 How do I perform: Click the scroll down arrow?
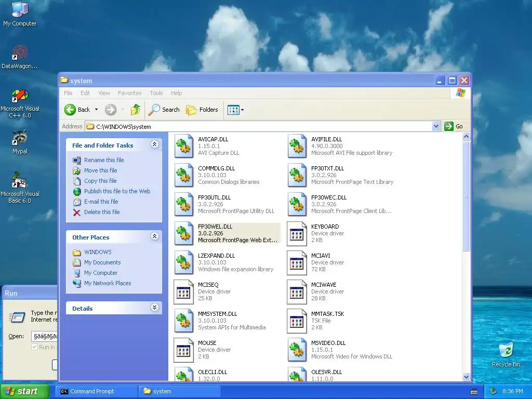coord(466,377)
